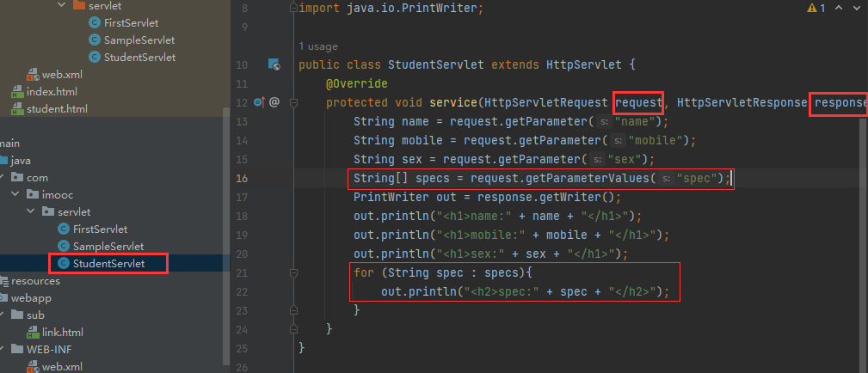Click line number 16 in the gutter

[242, 178]
